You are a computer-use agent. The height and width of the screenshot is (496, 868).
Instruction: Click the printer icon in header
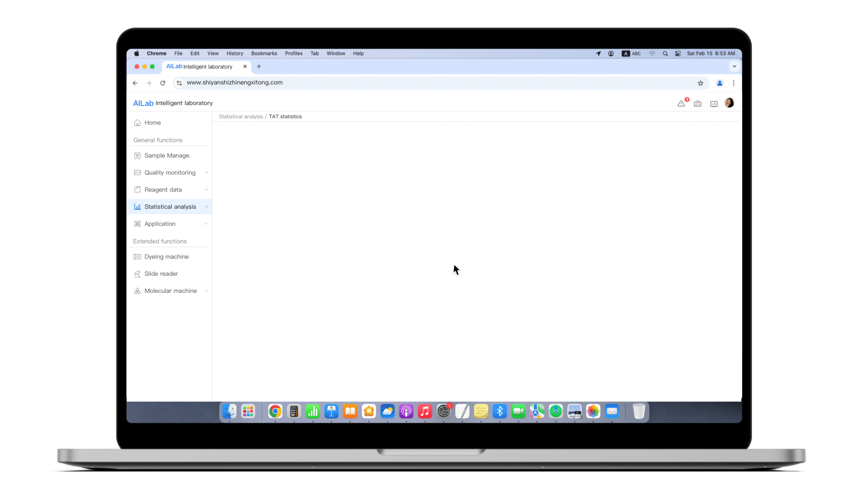click(697, 103)
